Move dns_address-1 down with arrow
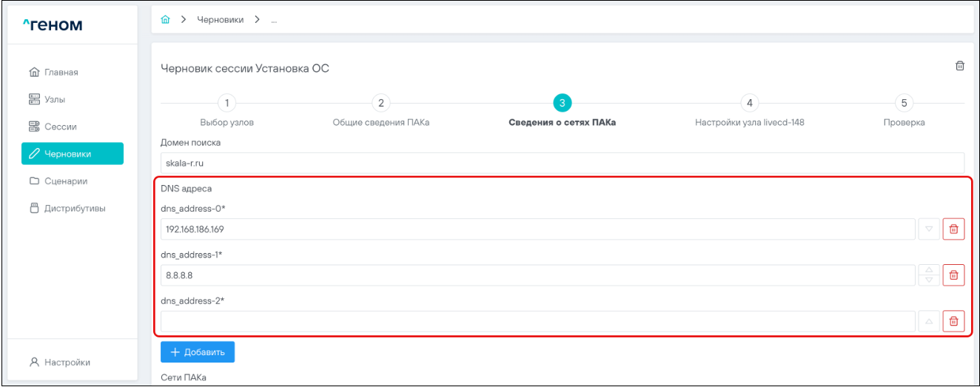The width and height of the screenshot is (980, 387). point(929,280)
